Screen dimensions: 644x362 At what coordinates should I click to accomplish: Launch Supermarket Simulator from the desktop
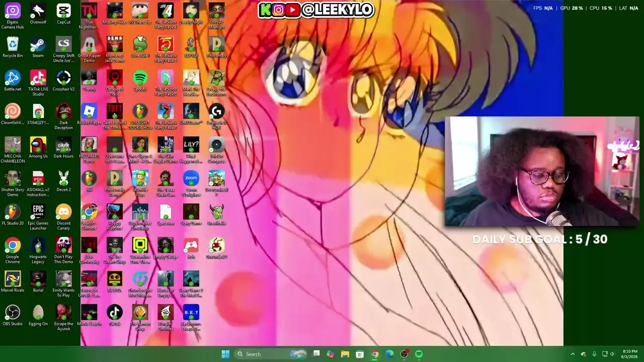click(x=140, y=218)
